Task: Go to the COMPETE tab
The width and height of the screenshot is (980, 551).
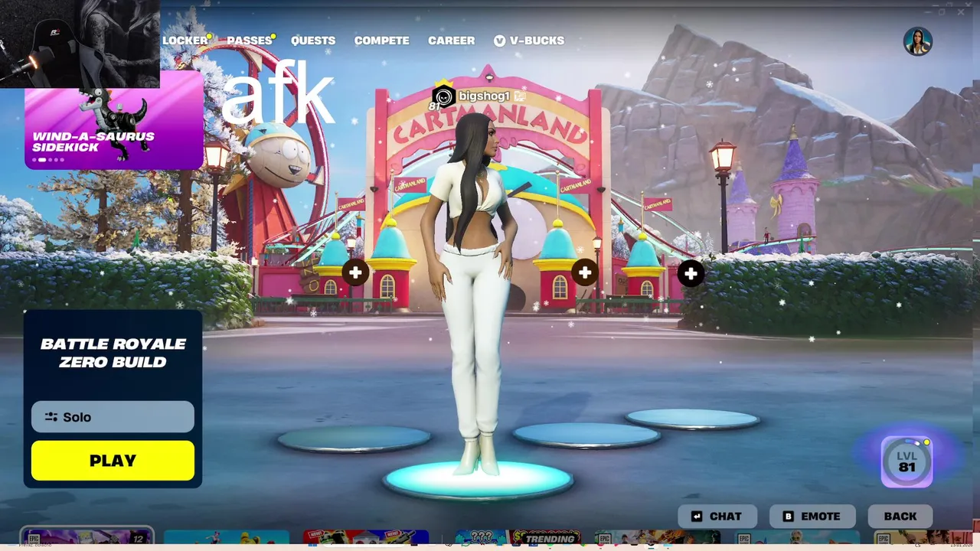Action: [x=381, y=41]
